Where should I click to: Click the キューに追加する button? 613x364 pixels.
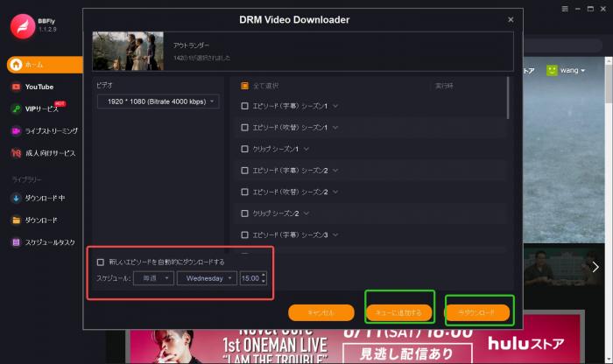click(x=398, y=312)
